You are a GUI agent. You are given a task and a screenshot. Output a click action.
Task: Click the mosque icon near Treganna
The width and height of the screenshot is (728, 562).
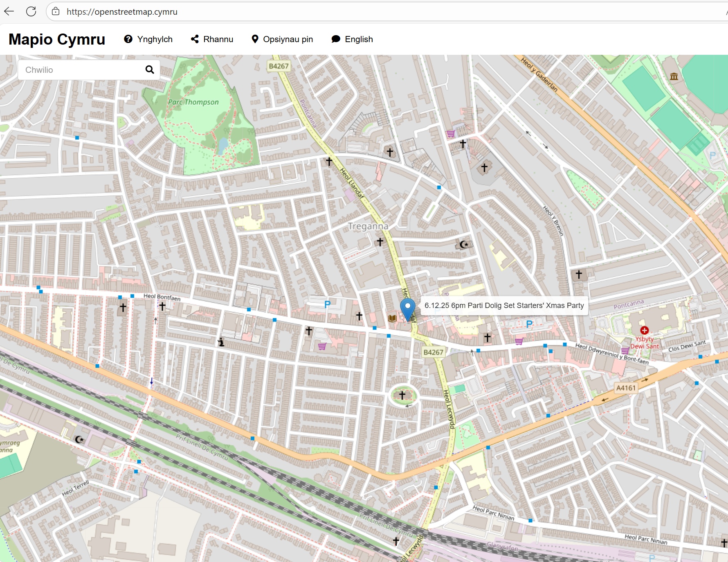(x=464, y=245)
